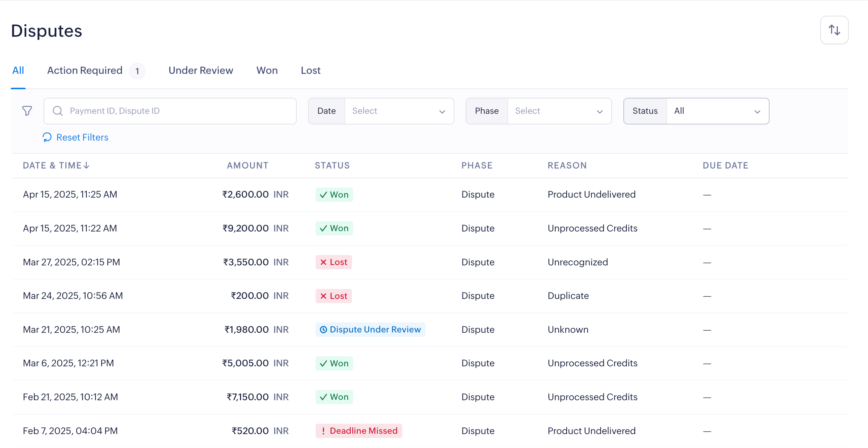Click the Lost badge on ₹3,550.00 row
The width and height of the screenshot is (868, 448).
point(333,262)
